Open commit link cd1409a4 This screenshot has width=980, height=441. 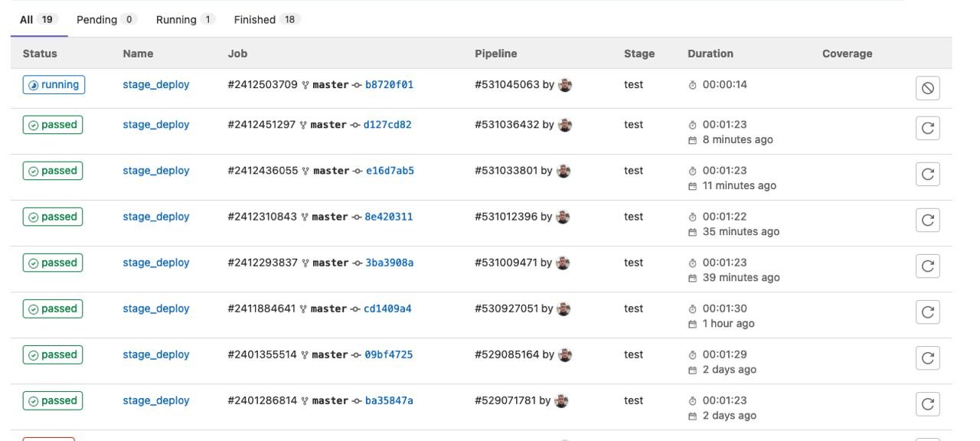click(x=387, y=309)
